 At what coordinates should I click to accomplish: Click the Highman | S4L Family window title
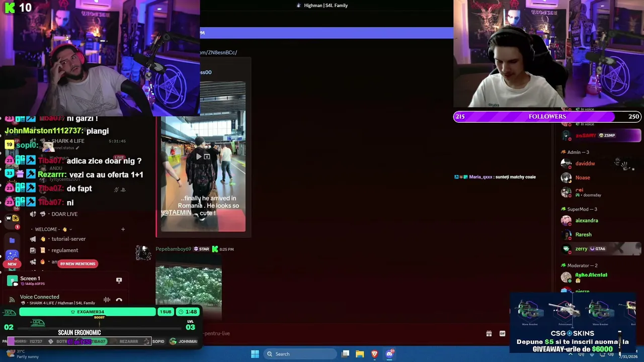tap(326, 6)
